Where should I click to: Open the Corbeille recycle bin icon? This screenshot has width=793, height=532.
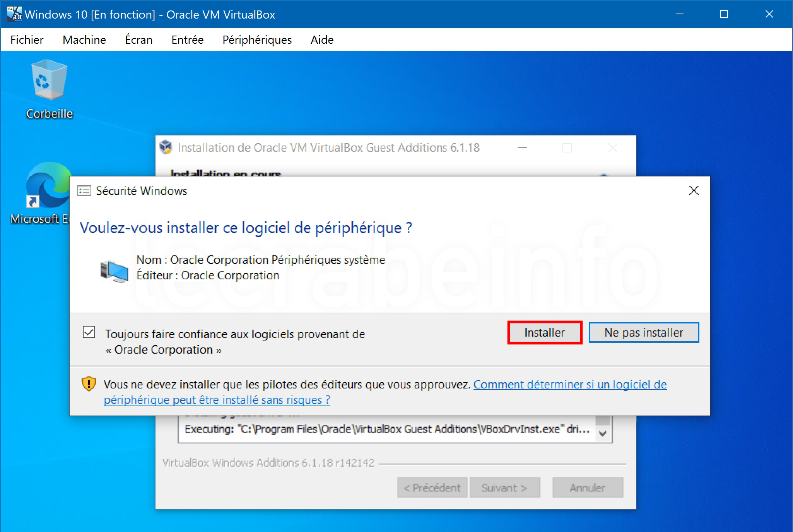(x=49, y=89)
